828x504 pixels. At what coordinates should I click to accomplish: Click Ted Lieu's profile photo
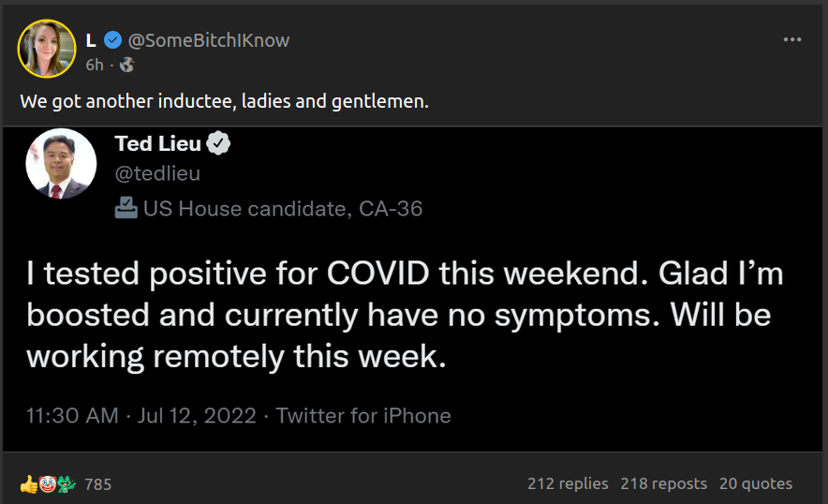pos(62,163)
